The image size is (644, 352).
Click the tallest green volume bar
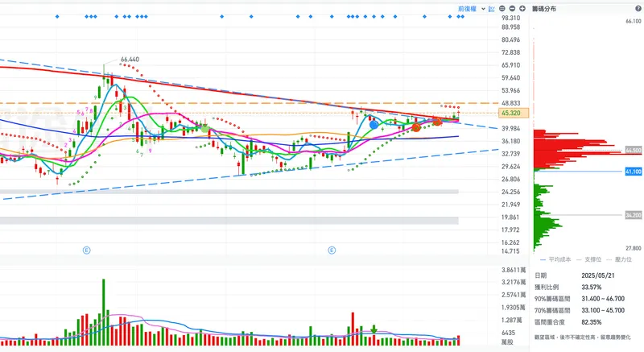coord(104,313)
